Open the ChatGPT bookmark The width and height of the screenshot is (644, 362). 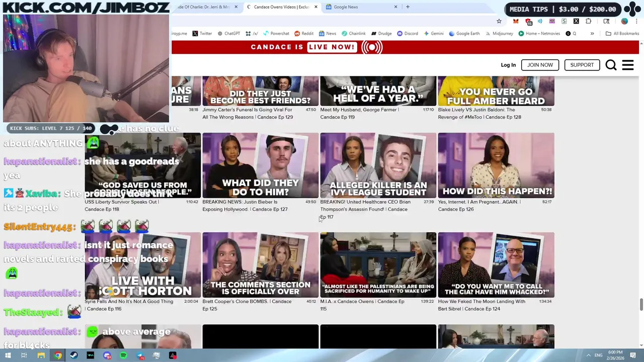pos(228,34)
